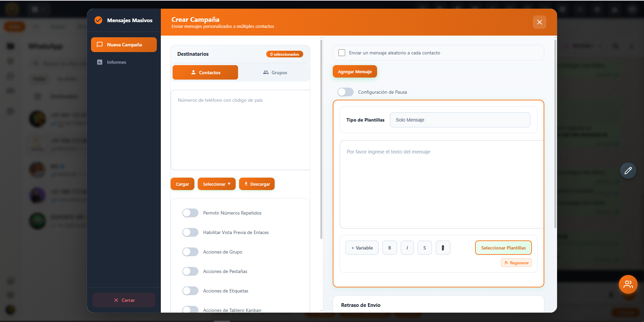Close the Crear Campaña dialog with X

pyautogui.click(x=539, y=22)
